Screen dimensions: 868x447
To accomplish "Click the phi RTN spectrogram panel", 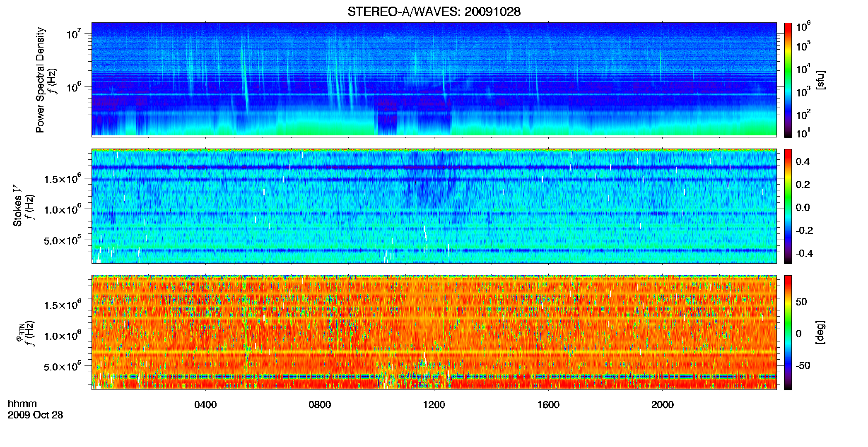I will click(434, 332).
